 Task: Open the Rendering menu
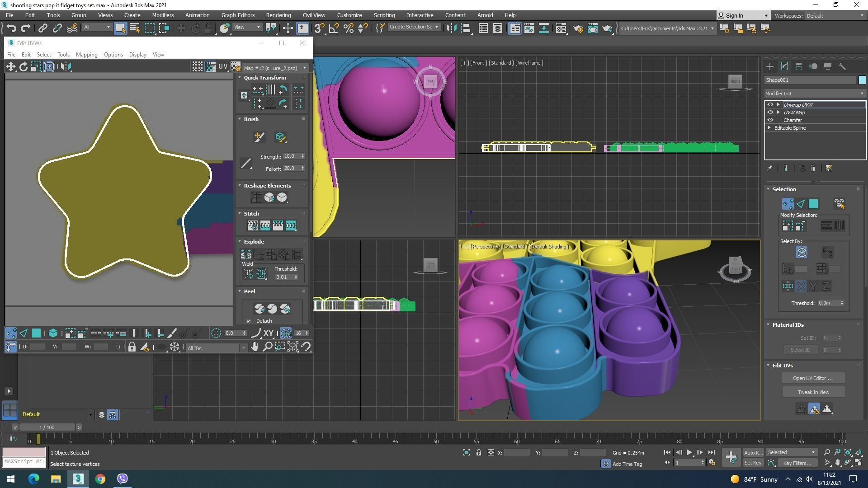(x=278, y=15)
